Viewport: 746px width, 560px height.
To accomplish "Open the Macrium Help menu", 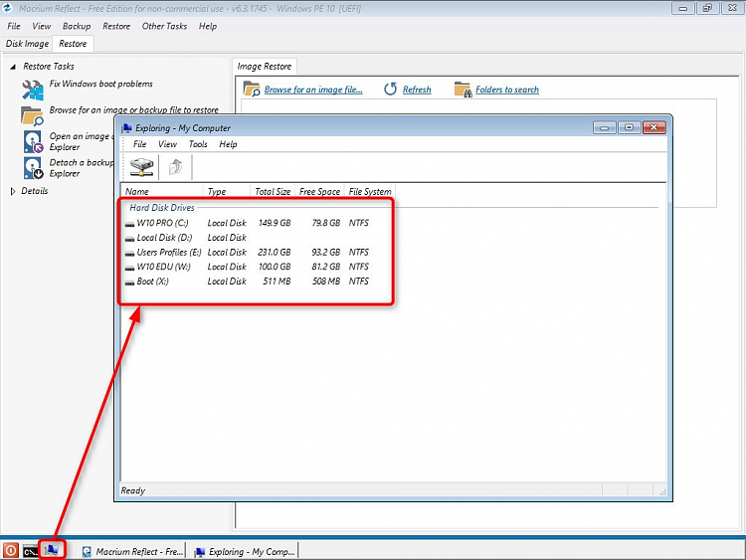I will click(x=208, y=26).
